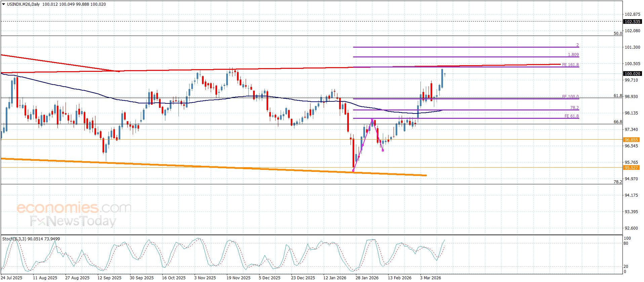This screenshot has width=644, height=282.
Task: Click the 50.0 retracement level label
Action: (618, 34)
